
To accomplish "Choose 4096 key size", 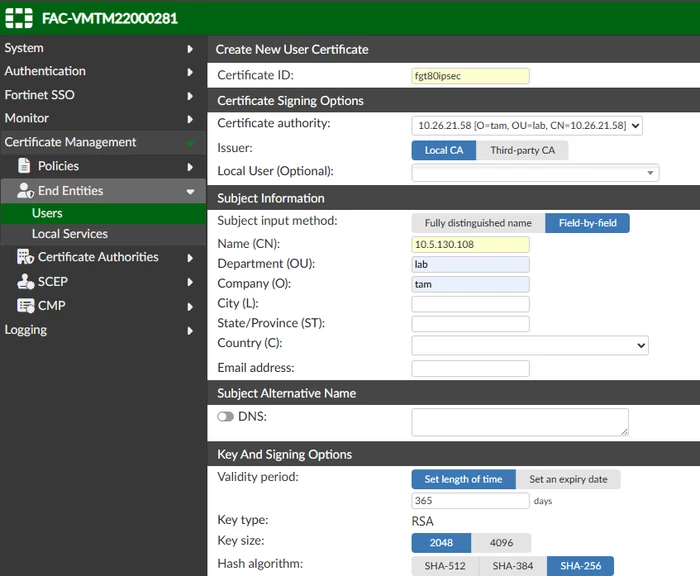I will 501,543.
